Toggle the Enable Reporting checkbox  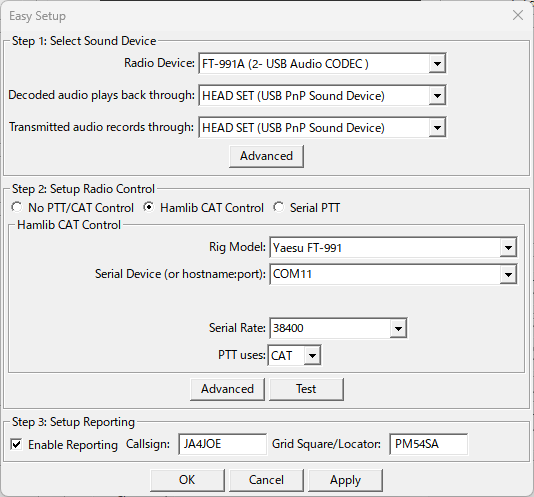pyautogui.click(x=16, y=445)
